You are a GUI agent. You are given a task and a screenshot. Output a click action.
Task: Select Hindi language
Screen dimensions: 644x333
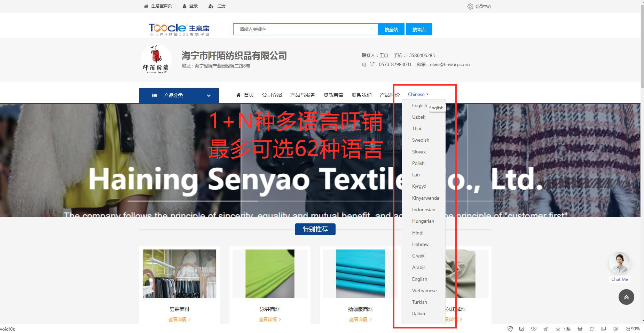click(x=418, y=233)
